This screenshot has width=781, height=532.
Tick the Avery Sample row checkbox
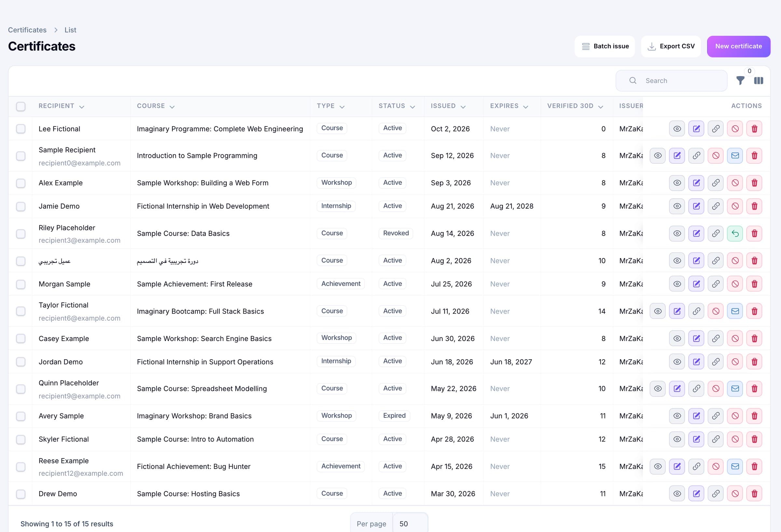(21, 416)
